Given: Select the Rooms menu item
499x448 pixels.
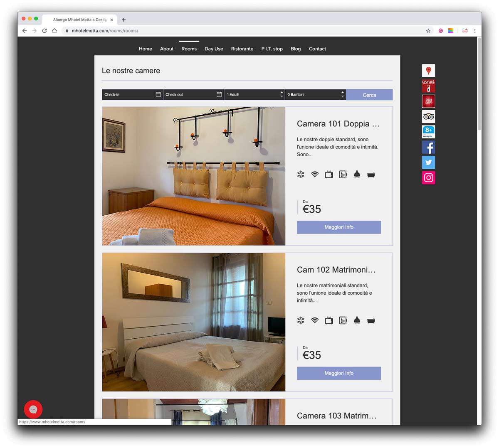Looking at the screenshot, I should coord(189,49).
